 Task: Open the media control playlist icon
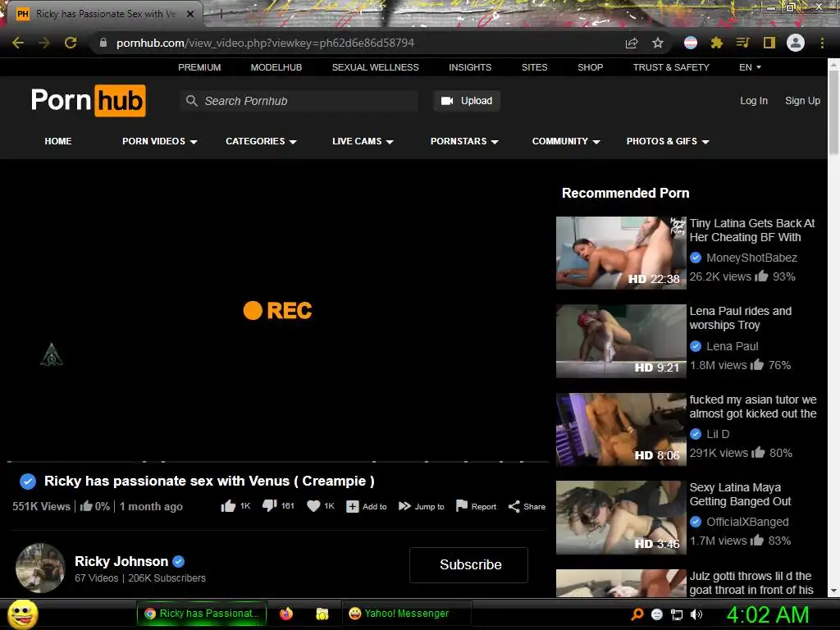[x=742, y=43]
